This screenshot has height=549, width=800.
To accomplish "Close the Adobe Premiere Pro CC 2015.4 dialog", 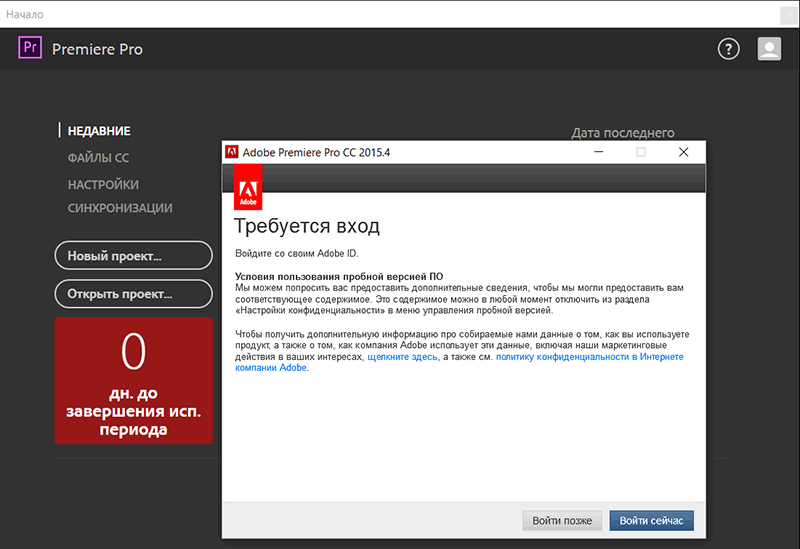I will [683, 152].
